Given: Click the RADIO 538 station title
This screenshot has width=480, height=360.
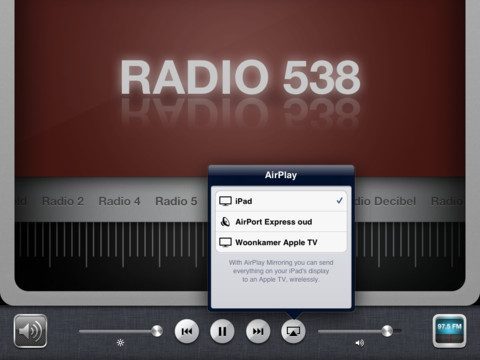Looking at the screenshot, I should click(240, 78).
